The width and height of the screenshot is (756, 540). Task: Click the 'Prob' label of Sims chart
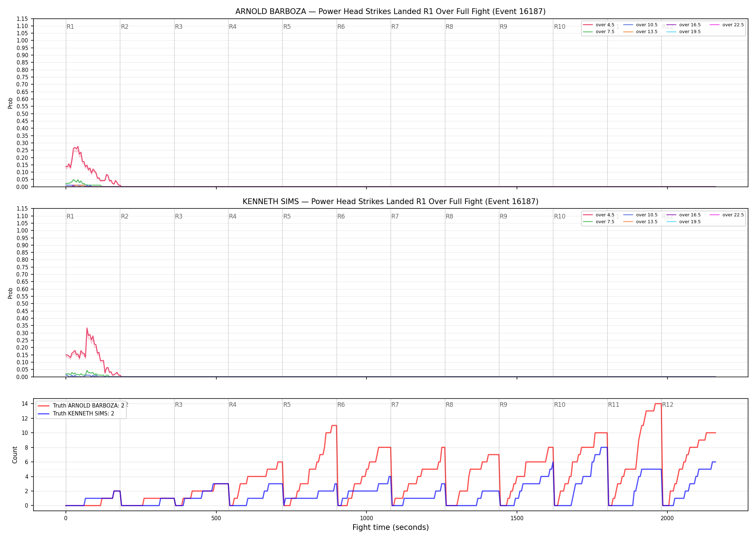coord(10,293)
